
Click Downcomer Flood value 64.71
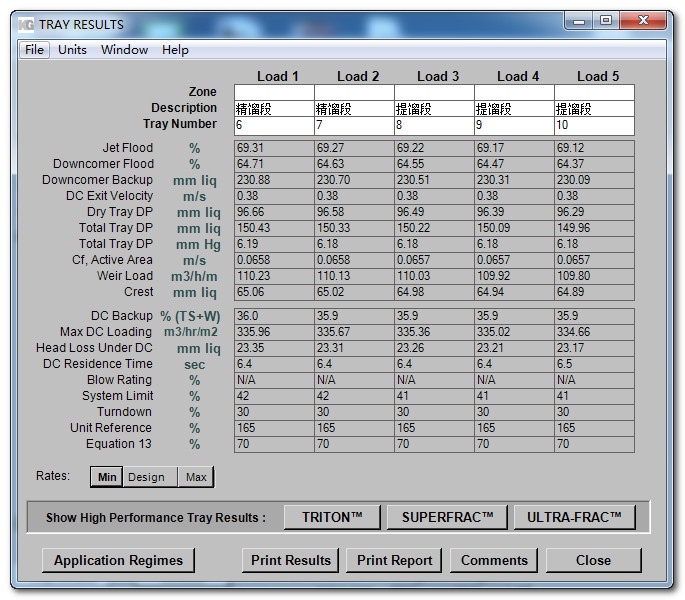click(x=274, y=164)
